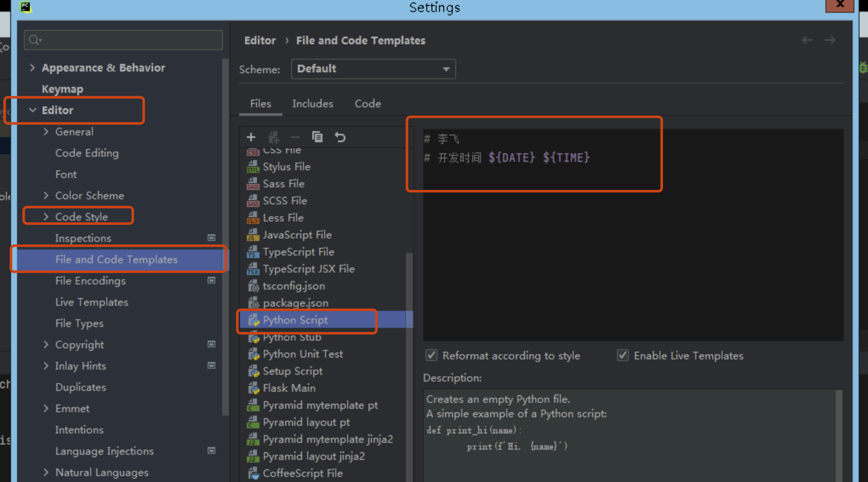
Task: Click inside the settings search field
Action: [128, 40]
